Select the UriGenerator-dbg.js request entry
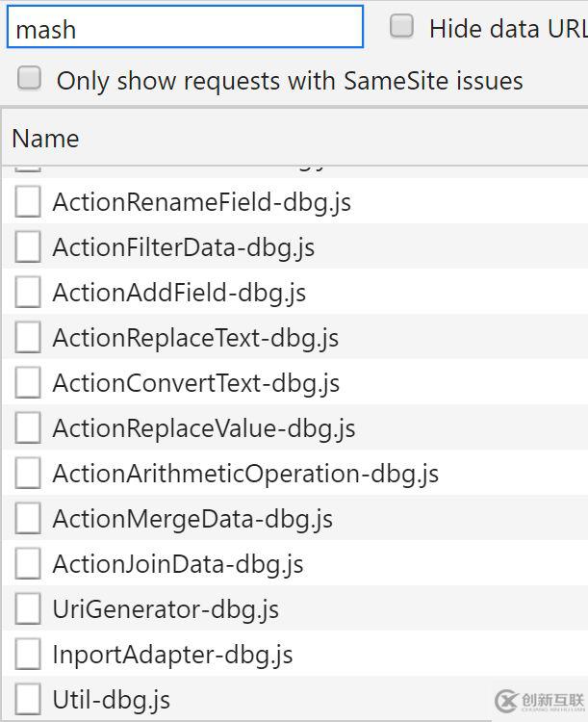The height and width of the screenshot is (722, 588). (166, 609)
